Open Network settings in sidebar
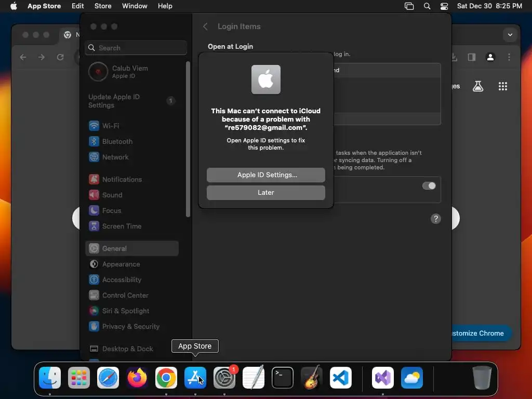This screenshot has width=532, height=399. click(x=132, y=157)
